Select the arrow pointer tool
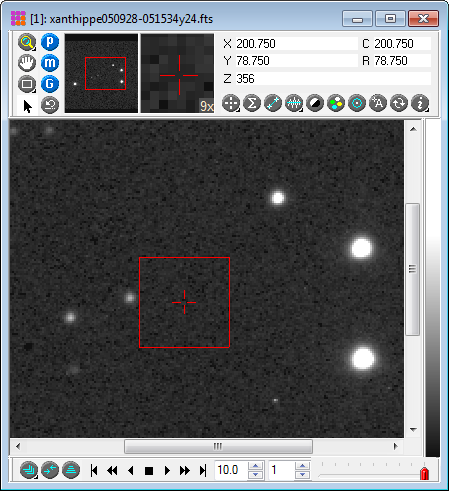The height and width of the screenshot is (491, 449). pos(28,106)
